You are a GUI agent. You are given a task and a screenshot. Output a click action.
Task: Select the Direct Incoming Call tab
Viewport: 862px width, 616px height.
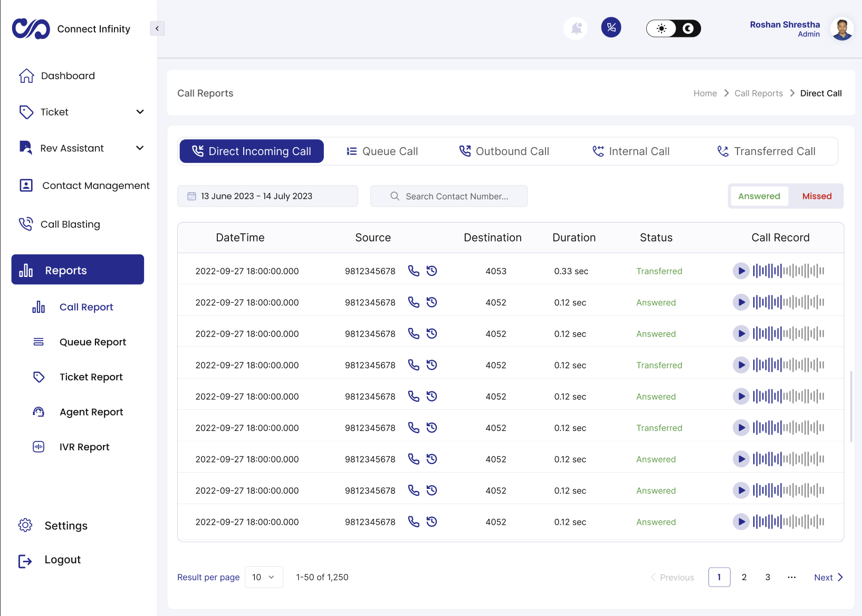[252, 151]
